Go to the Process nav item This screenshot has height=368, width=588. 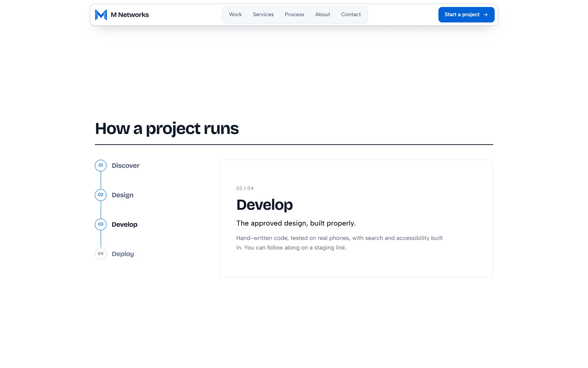(x=294, y=14)
